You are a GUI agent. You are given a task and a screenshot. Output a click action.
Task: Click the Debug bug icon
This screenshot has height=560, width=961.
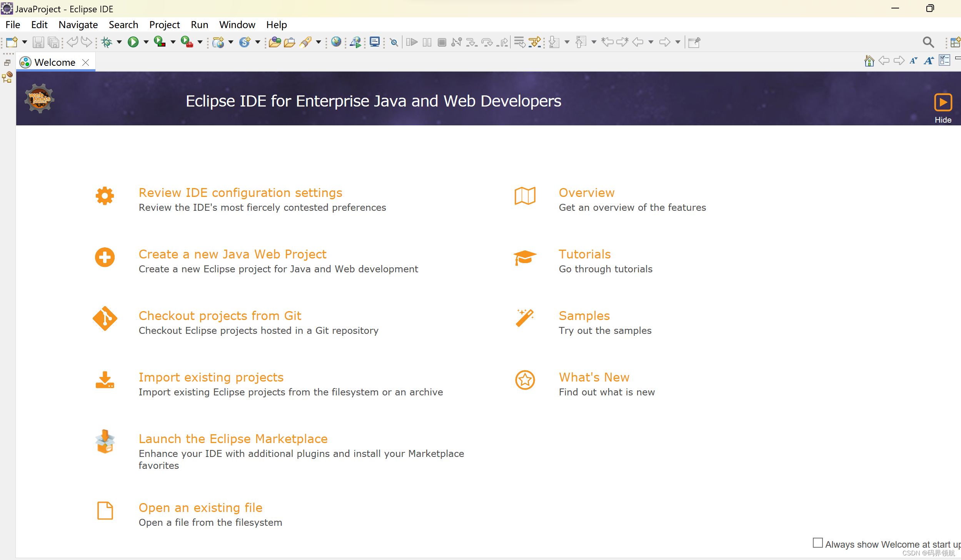click(107, 42)
